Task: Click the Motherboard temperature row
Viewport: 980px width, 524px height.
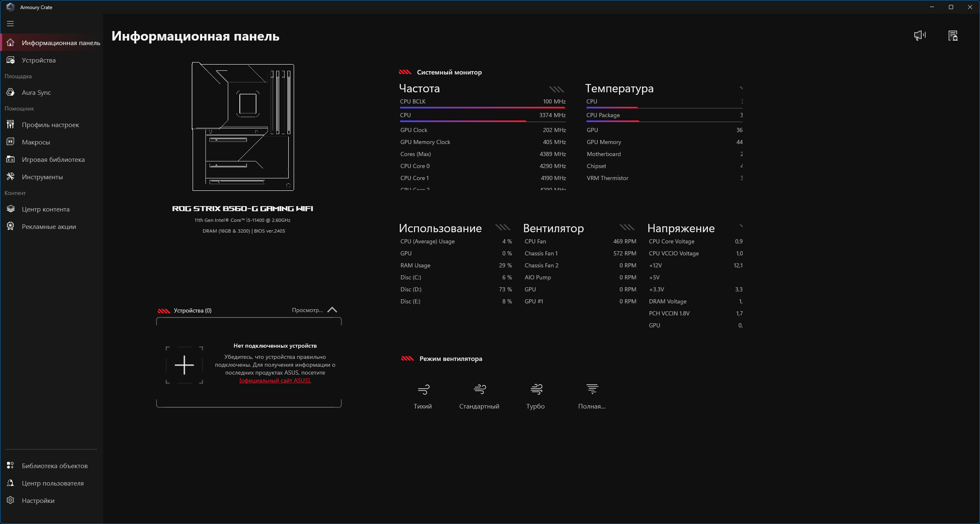Action: point(664,154)
